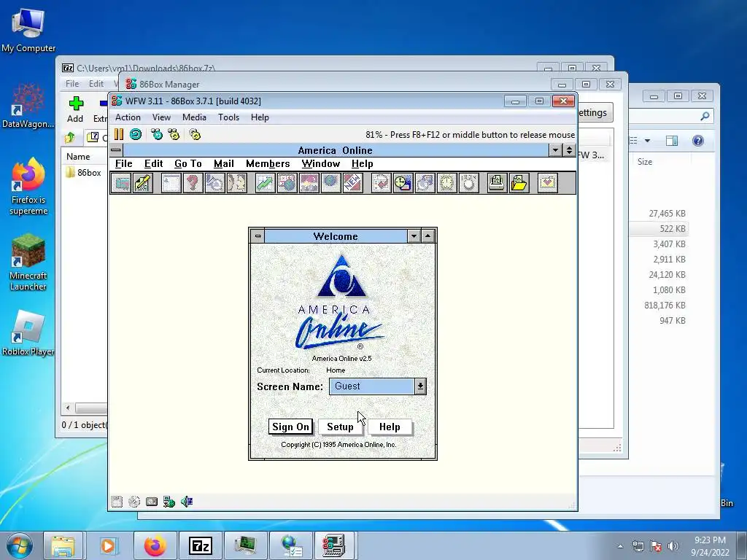Click the Windows Start button
Screen dimensions: 747x560
click(20, 545)
